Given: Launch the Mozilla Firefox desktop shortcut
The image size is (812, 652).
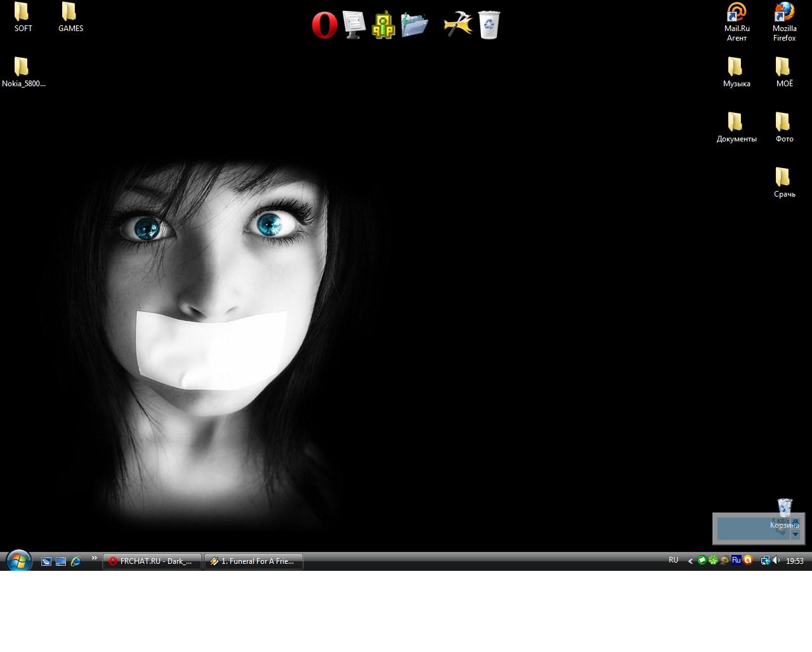Looking at the screenshot, I should coord(784,21).
